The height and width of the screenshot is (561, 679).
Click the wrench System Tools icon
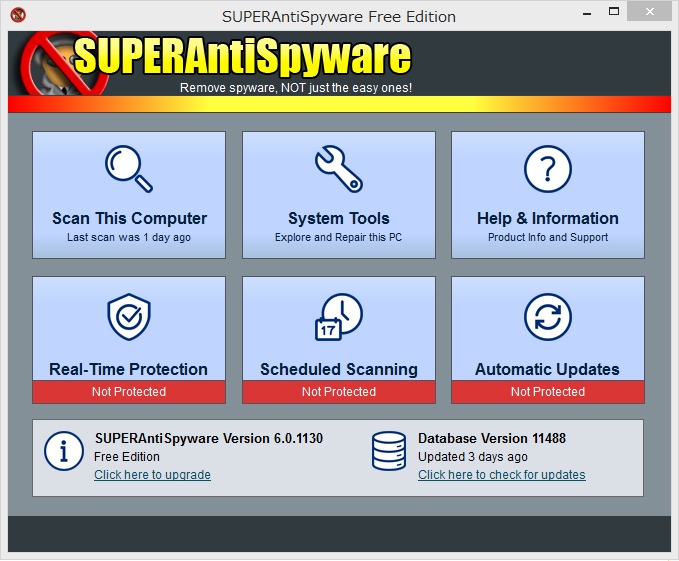339,169
